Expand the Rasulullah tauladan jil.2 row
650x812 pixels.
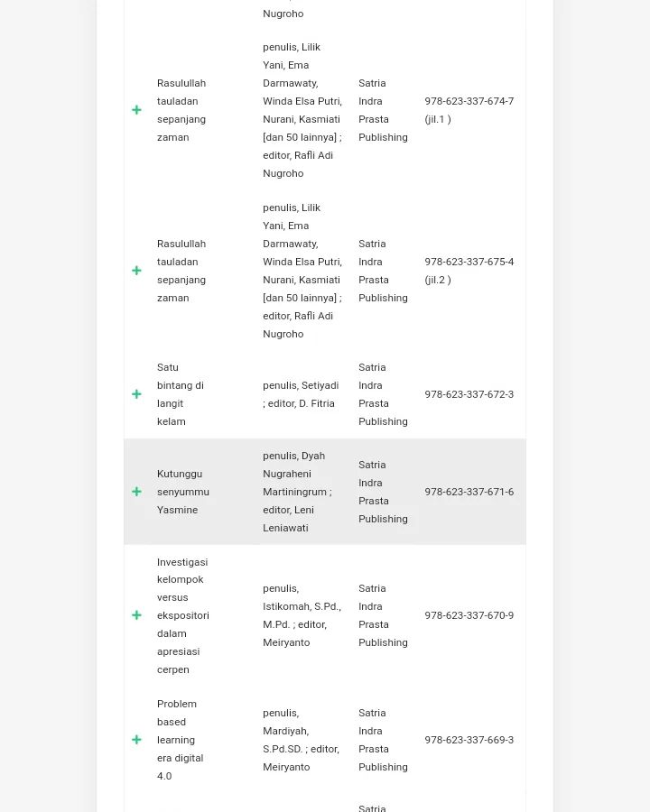[136, 271]
